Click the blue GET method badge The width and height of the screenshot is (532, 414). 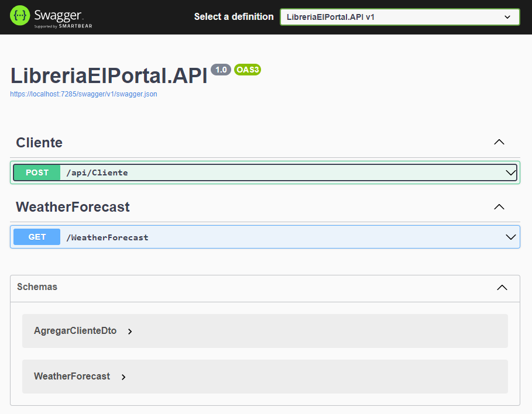pos(37,237)
